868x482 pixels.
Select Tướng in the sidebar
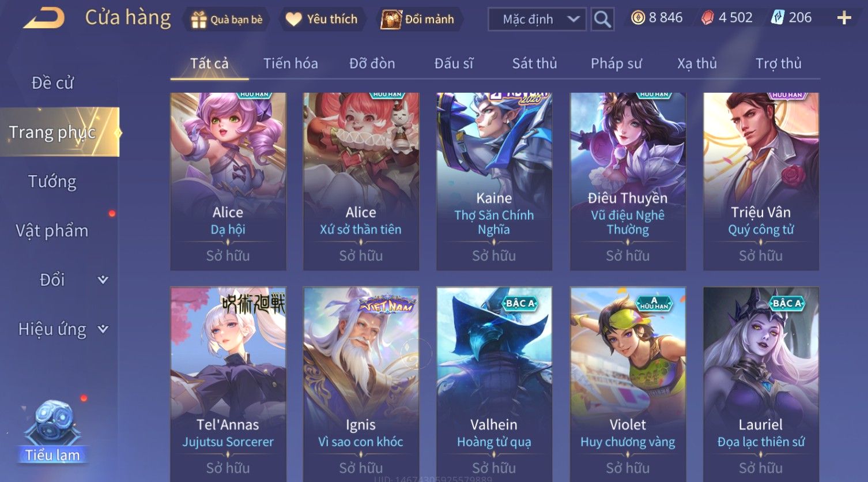click(52, 182)
